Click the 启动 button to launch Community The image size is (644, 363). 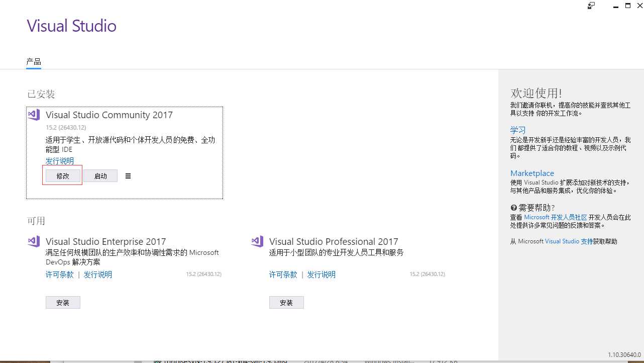point(100,176)
